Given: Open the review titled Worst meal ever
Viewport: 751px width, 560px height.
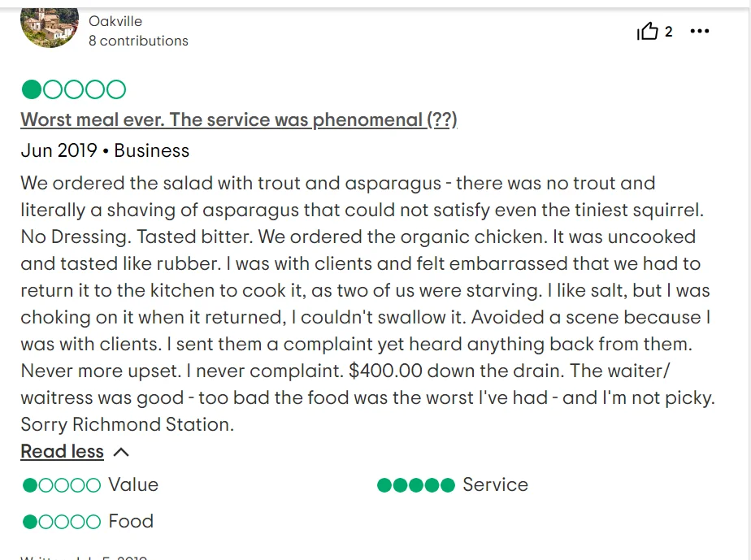Looking at the screenshot, I should click(238, 119).
